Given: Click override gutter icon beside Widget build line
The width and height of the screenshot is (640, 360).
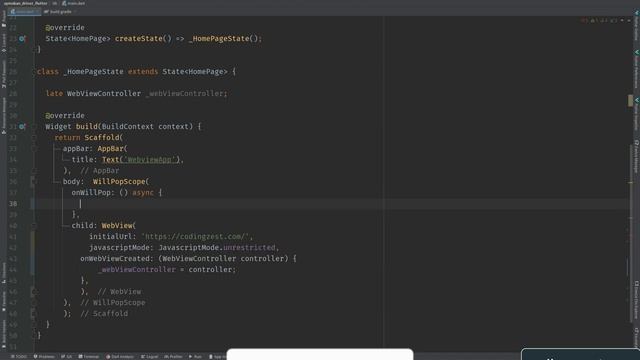Looking at the screenshot, I should coord(22,127).
